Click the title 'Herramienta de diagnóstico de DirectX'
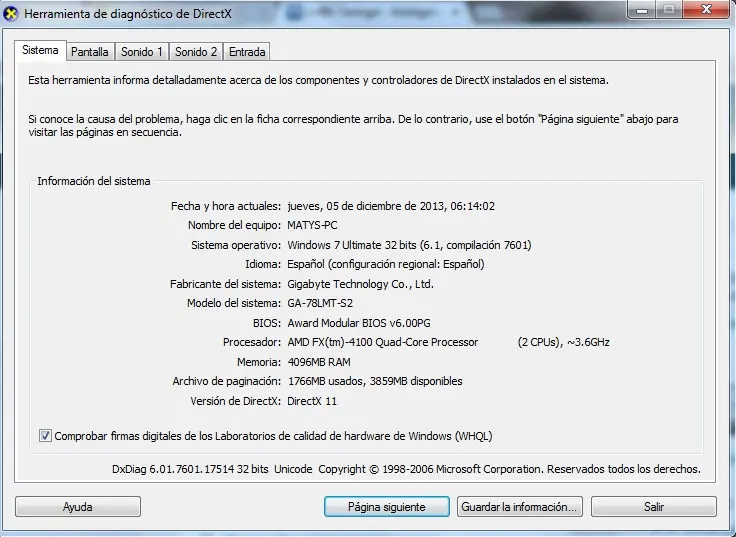 click(x=128, y=14)
